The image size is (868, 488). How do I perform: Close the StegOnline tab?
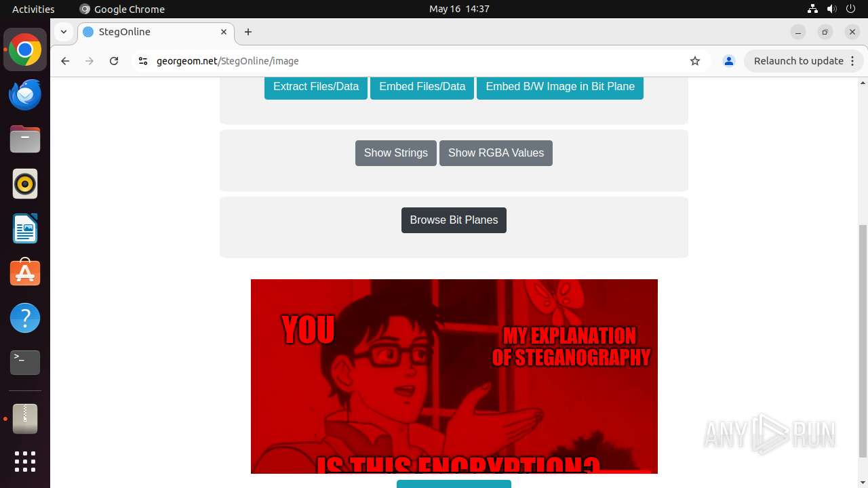click(x=224, y=32)
